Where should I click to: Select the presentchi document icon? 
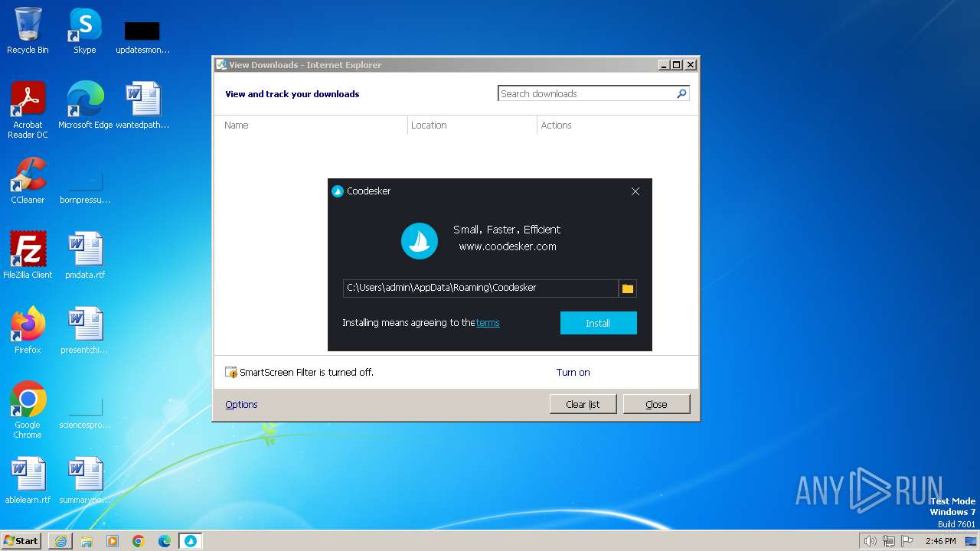click(x=85, y=330)
